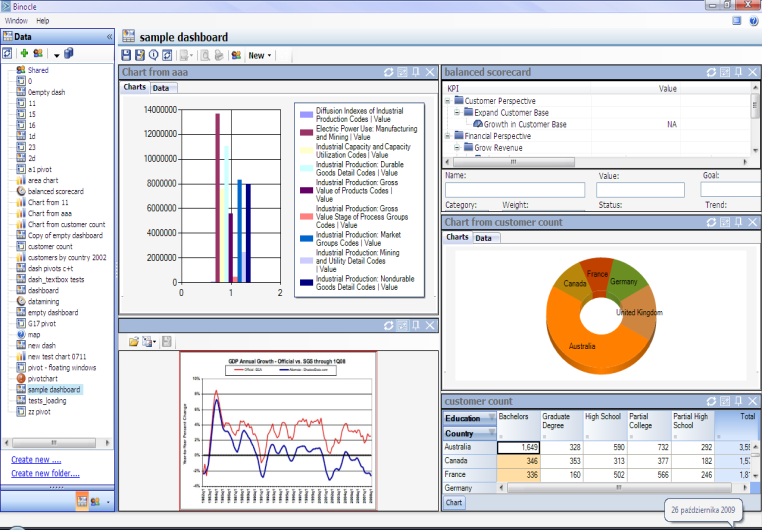Click the disabled save icon in image panel
The image size is (762, 530).
(167, 342)
